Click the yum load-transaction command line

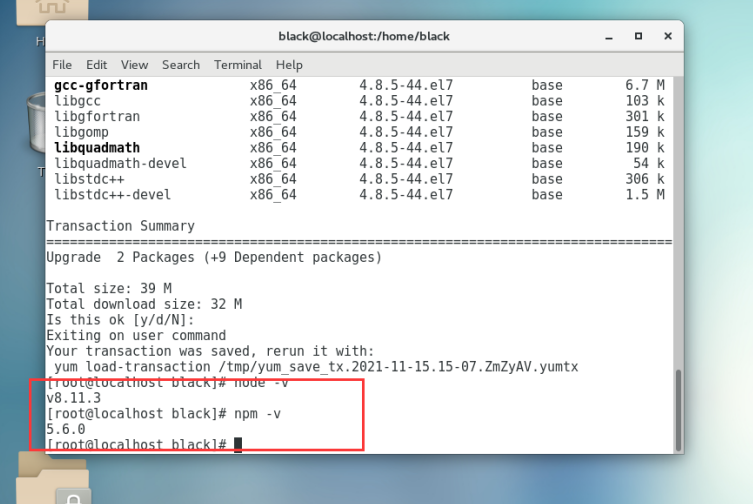click(x=316, y=367)
